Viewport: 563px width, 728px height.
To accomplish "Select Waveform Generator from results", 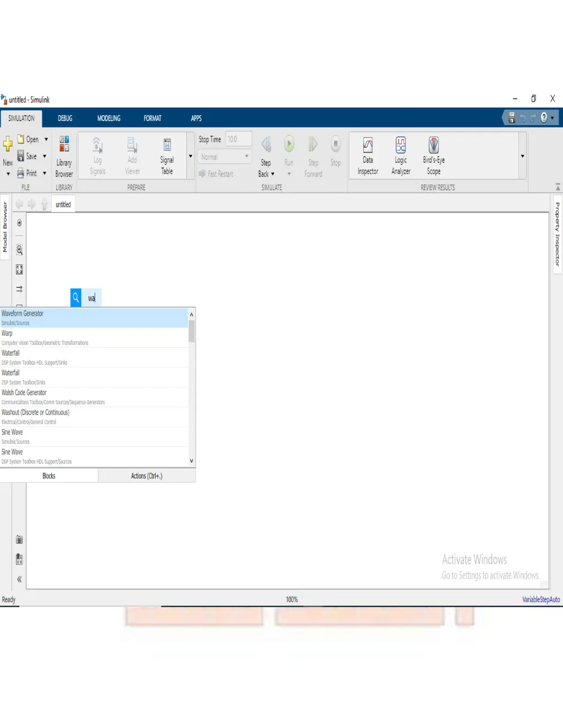I will pos(94,318).
